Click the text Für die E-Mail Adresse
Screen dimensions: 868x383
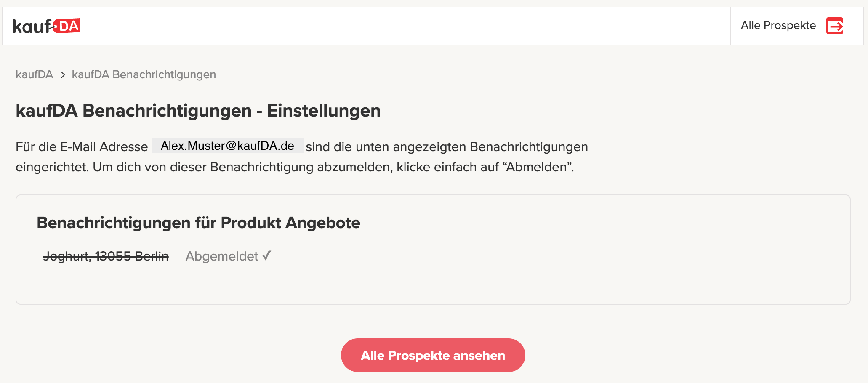click(x=82, y=147)
